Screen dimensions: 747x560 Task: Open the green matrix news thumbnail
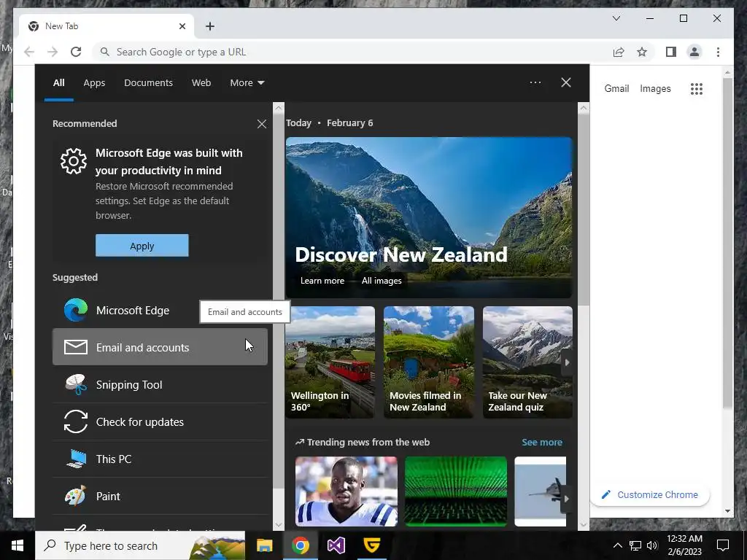[455, 491]
